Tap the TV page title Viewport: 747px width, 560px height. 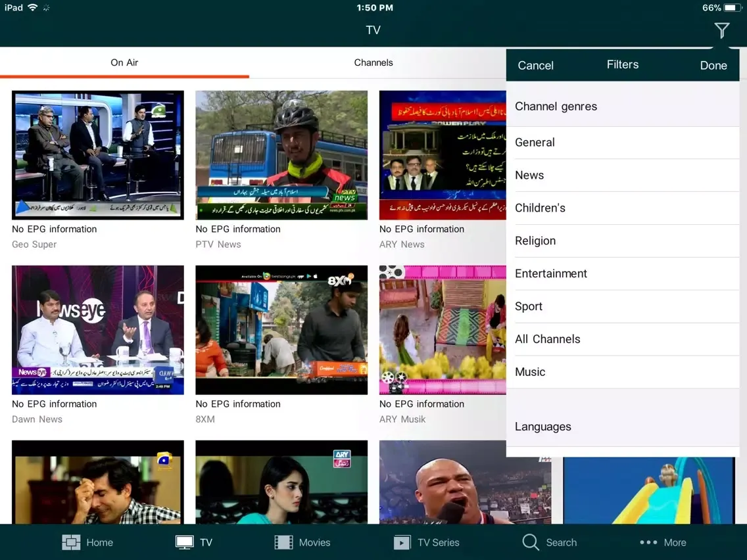click(373, 30)
